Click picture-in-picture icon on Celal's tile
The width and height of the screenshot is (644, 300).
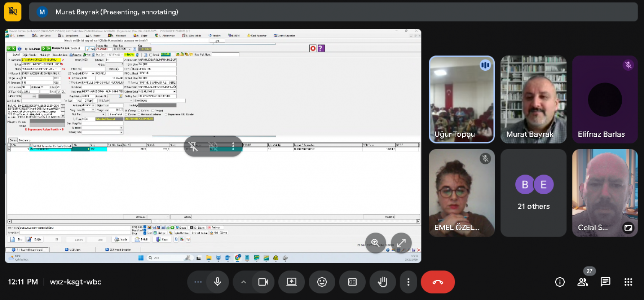(628, 228)
